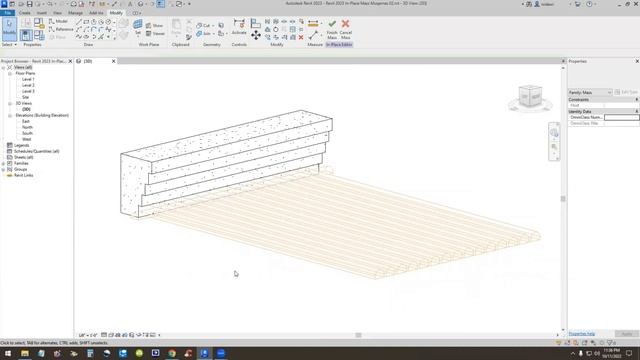Screen dimensions: 640x360
Task: Select the Move tool with four arrows
Action: pyautogui.click(x=256, y=35)
